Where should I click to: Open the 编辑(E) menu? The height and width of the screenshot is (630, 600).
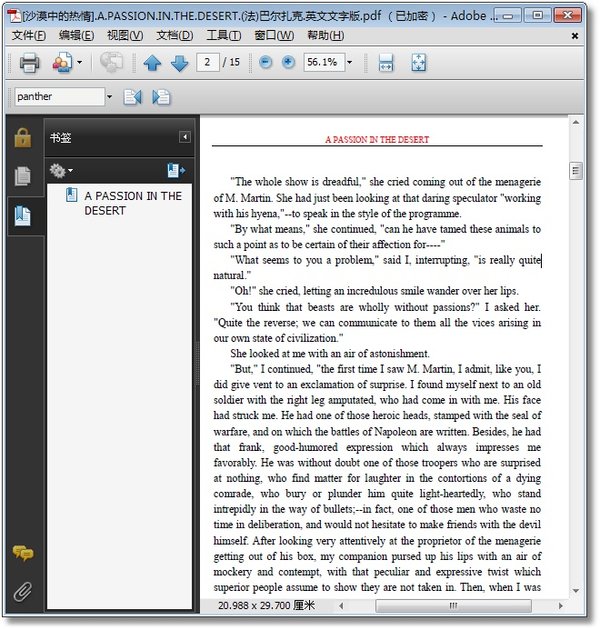(76, 36)
